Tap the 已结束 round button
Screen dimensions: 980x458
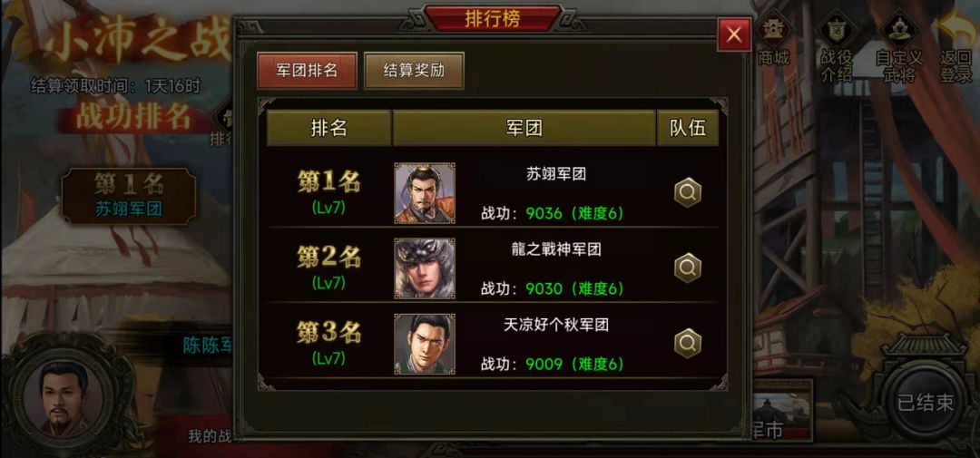pyautogui.click(x=926, y=403)
